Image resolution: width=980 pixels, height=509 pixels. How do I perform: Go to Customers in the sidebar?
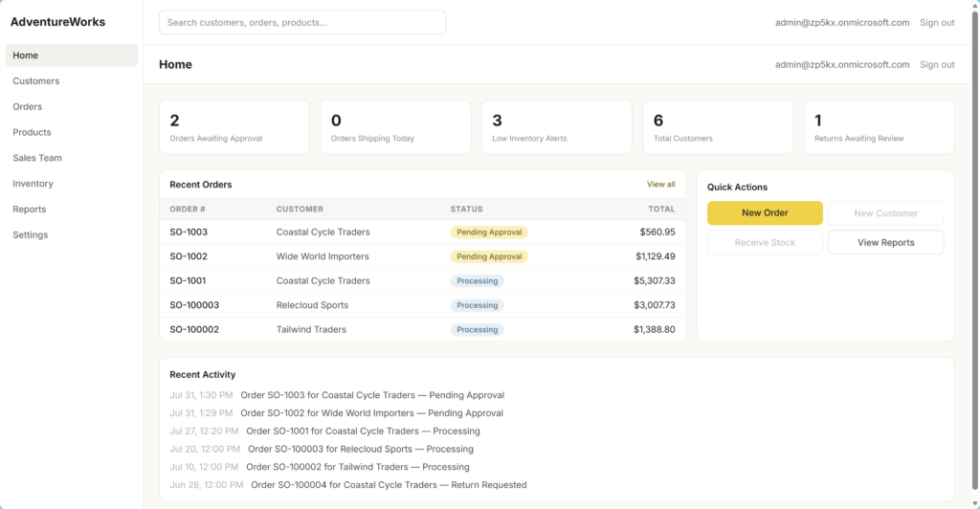pos(71,80)
